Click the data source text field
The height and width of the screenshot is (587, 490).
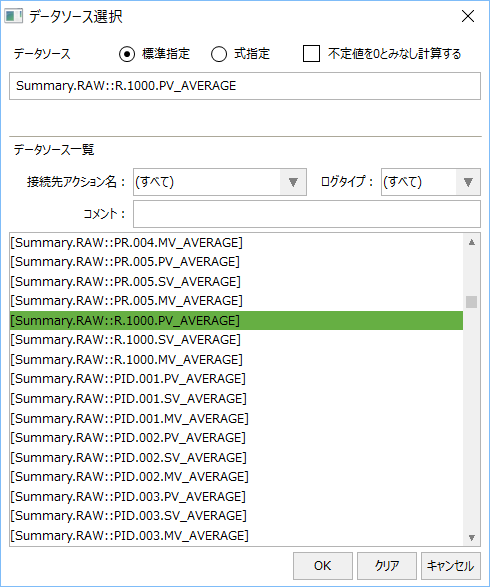pos(245,86)
